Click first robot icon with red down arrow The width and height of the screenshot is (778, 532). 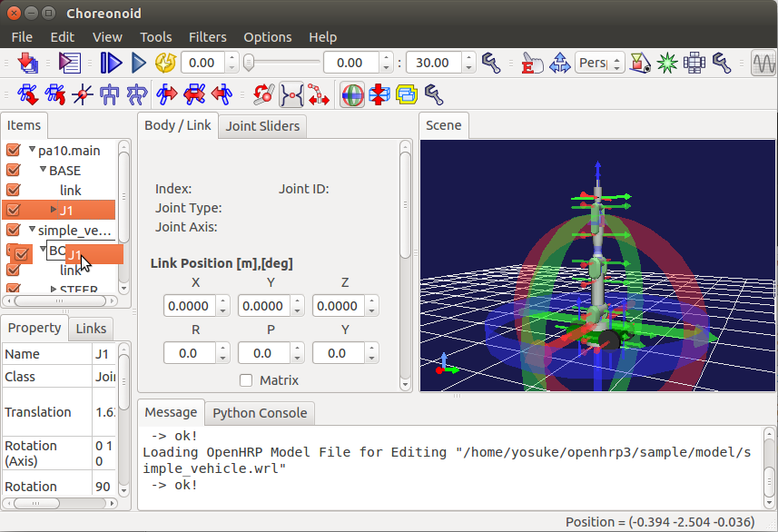coord(28,94)
